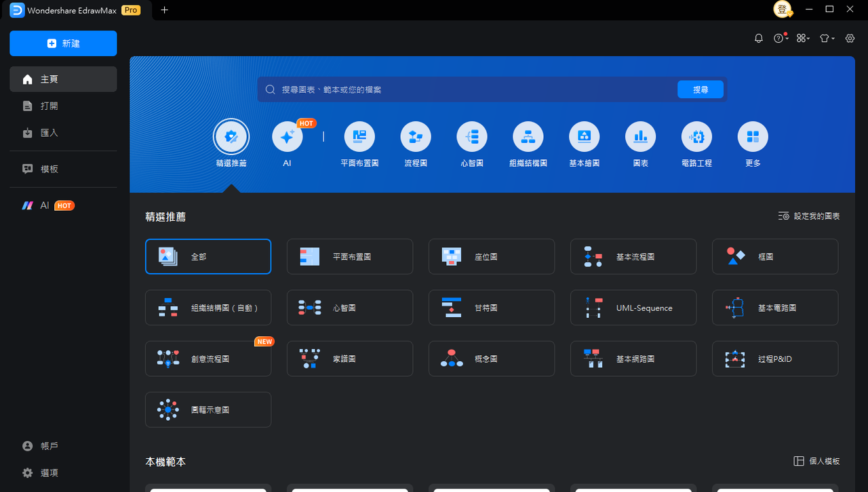Image resolution: width=868 pixels, height=492 pixels.
Task: Expand the help question mark dropdown
Action: (x=781, y=39)
